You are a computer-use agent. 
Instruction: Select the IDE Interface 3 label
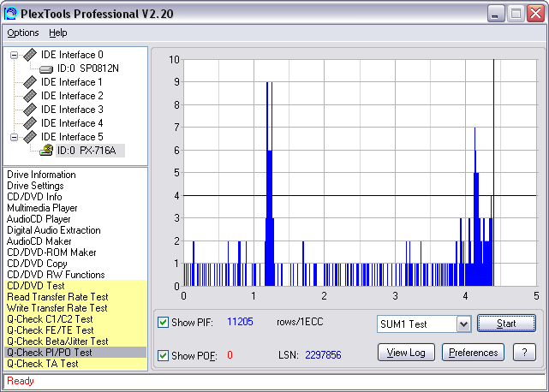tap(72, 110)
